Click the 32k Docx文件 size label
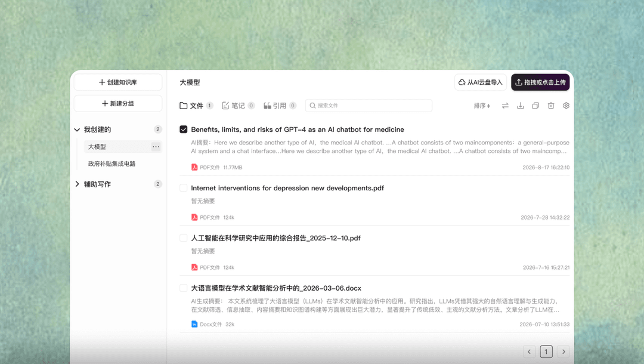Image resolution: width=644 pixels, height=364 pixels. click(230, 325)
